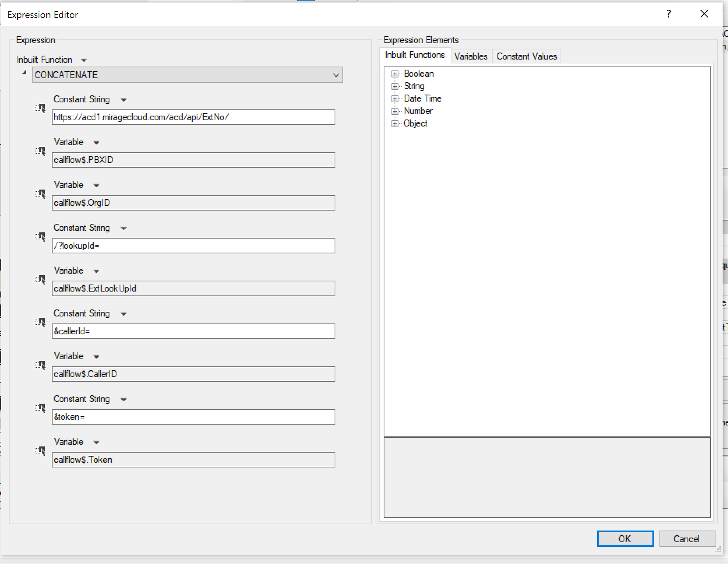Viewport: 728px width, 564px height.
Task: Select the Boolean tree item
Action: tap(419, 74)
